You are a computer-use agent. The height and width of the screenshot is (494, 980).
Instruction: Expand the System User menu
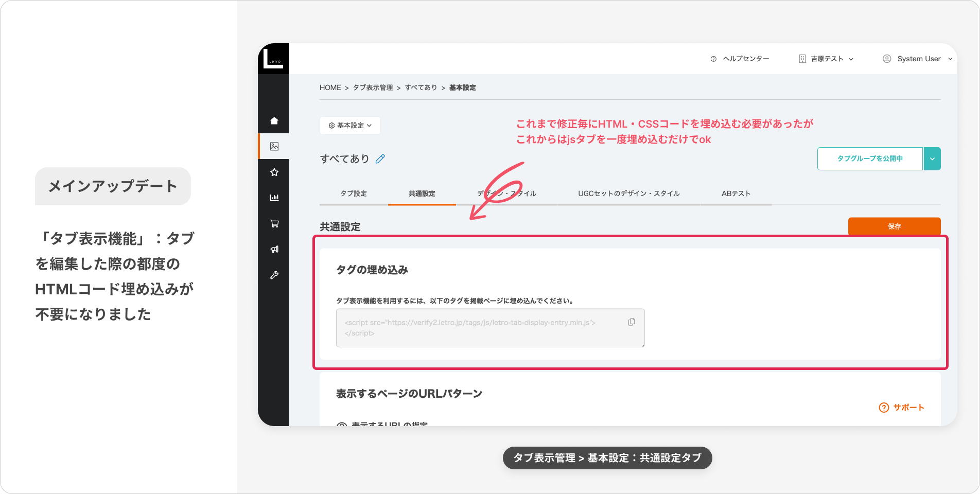(918, 59)
